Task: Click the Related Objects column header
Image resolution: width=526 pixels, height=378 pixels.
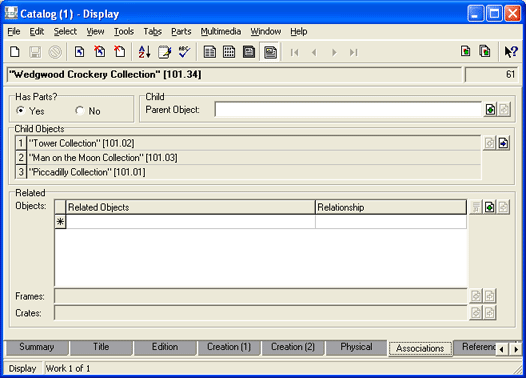Action: (191, 207)
